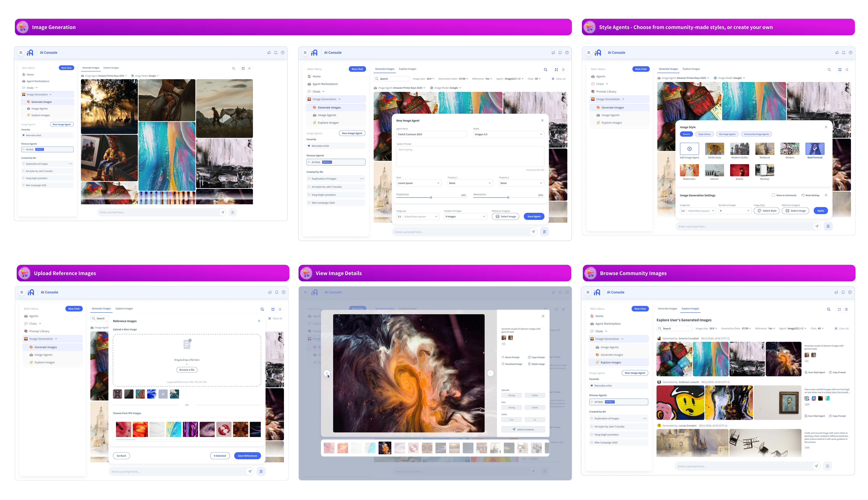The image size is (868, 500).
Task: Close the Reference Images dialog
Action: 259,321
